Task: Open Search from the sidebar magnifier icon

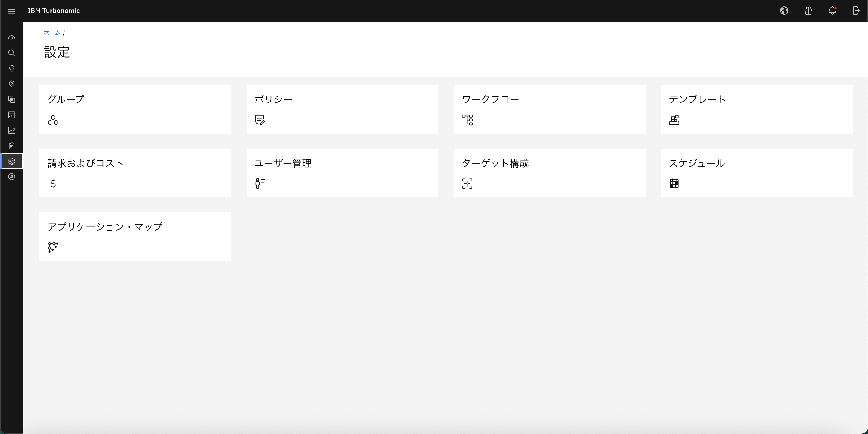Action: tap(11, 53)
